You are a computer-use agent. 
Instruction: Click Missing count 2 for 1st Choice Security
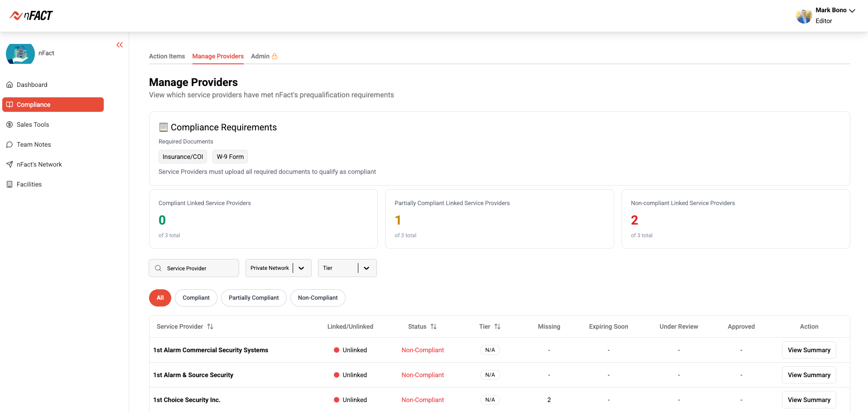click(x=549, y=400)
